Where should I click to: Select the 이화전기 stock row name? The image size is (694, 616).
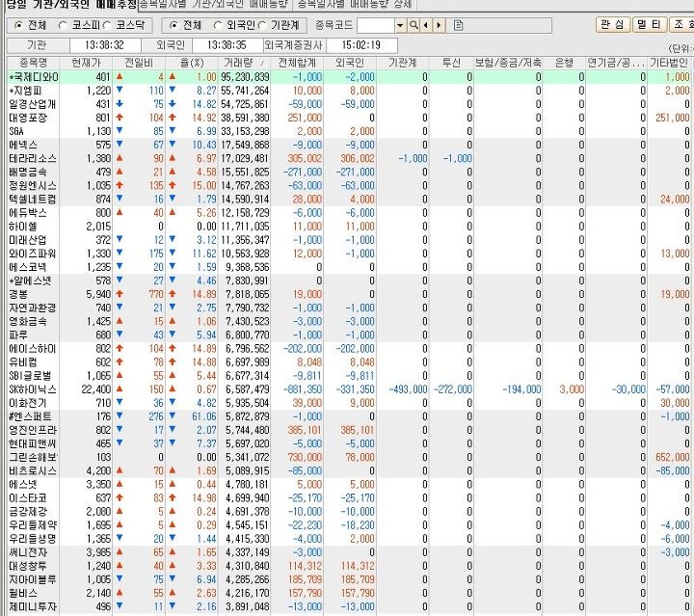[x=28, y=403]
